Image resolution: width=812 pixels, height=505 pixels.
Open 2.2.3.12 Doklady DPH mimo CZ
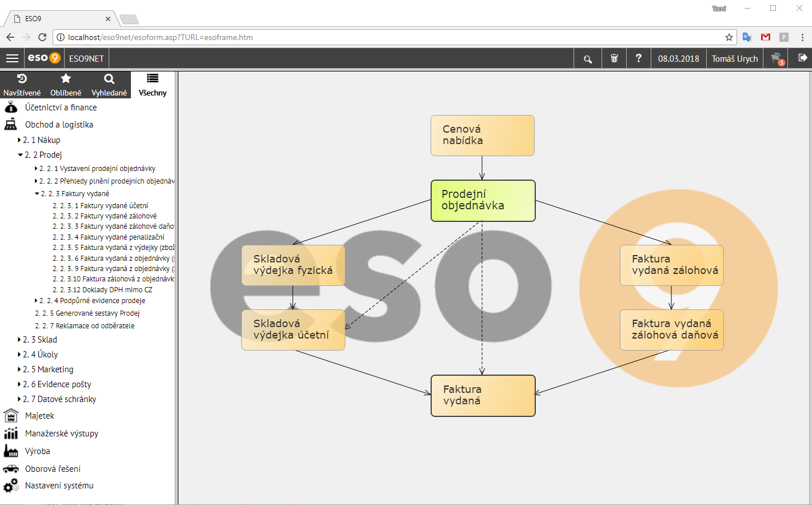coord(102,289)
